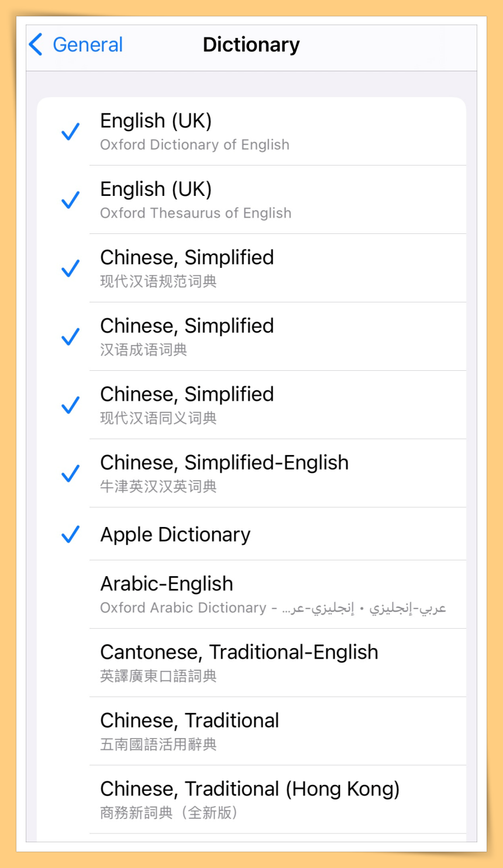Tap checkmark beside 现代汉语同义词典
503x868 pixels.
click(71, 405)
